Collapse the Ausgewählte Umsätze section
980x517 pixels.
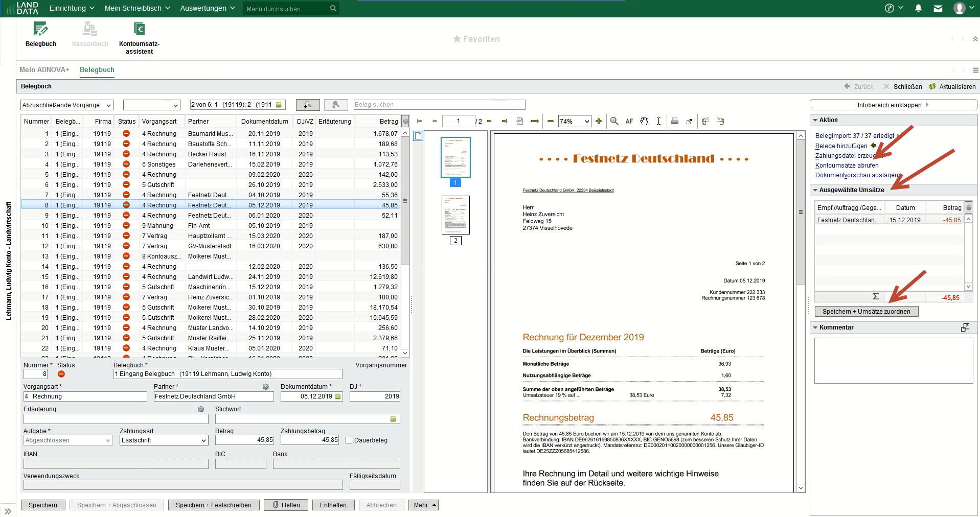(815, 190)
